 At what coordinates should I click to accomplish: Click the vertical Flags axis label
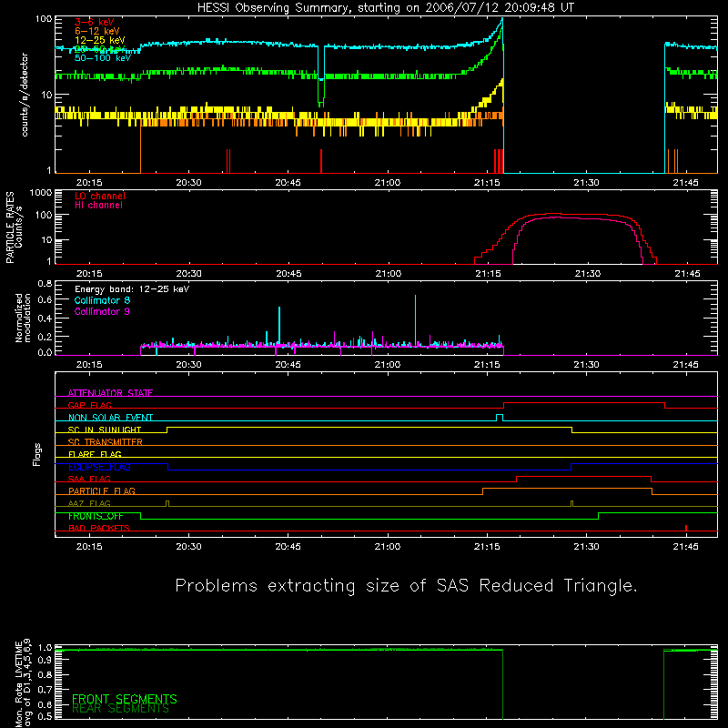click(x=37, y=454)
